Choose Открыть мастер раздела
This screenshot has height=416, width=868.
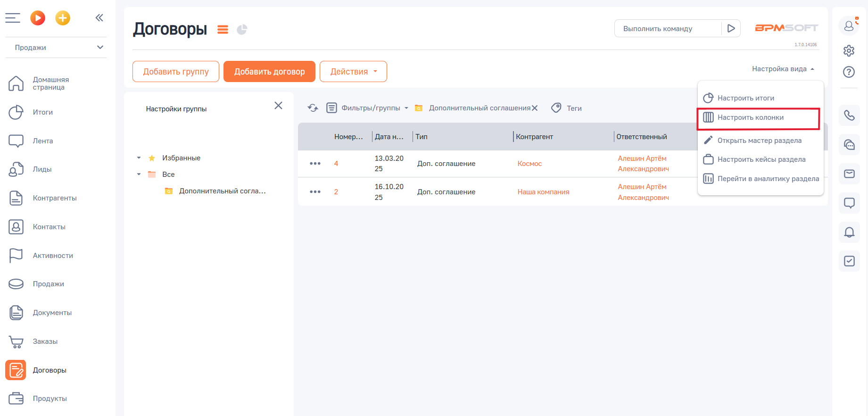[x=759, y=141]
